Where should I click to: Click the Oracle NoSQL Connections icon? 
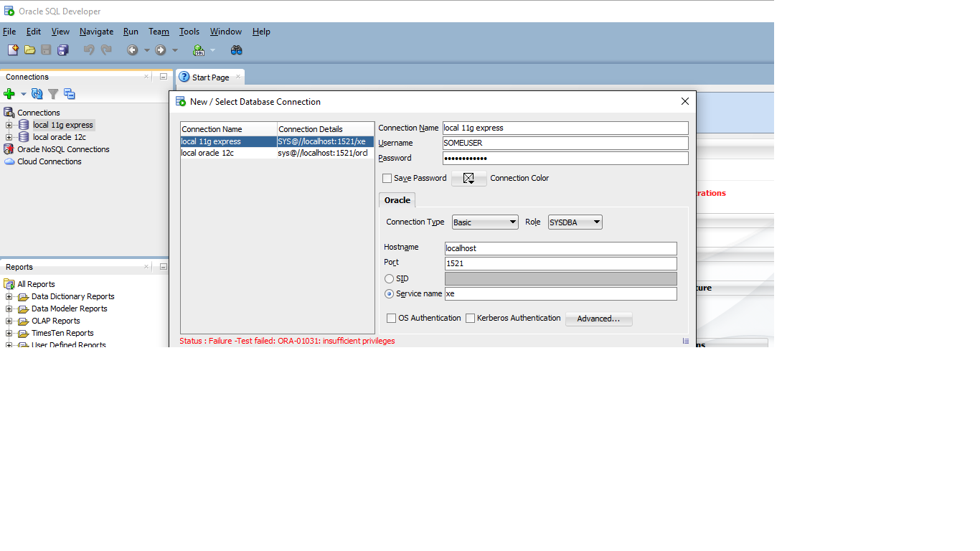(9, 149)
